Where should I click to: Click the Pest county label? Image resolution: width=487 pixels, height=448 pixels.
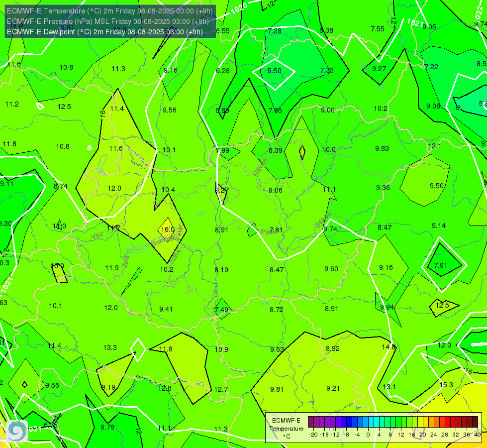click(x=267, y=232)
